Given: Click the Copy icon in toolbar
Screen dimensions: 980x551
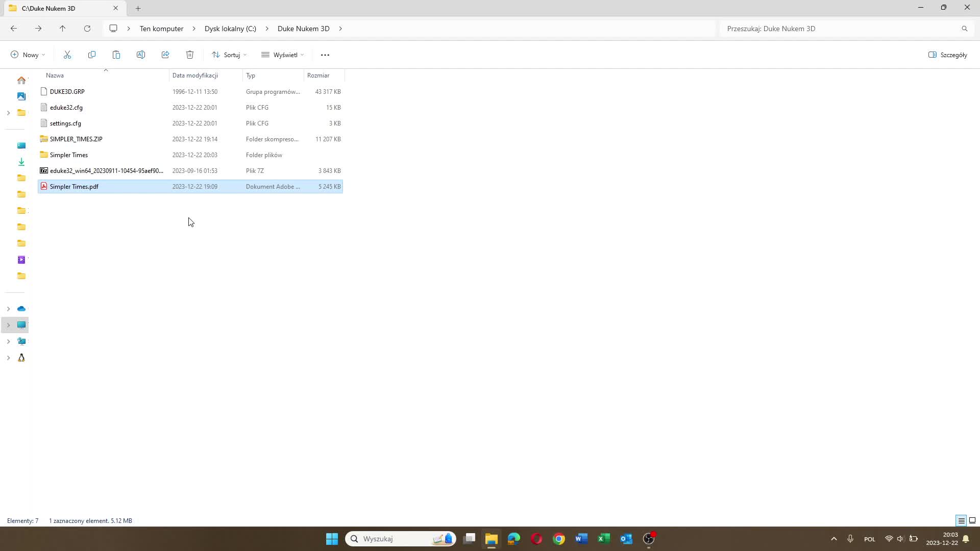Looking at the screenshot, I should pyautogui.click(x=92, y=55).
